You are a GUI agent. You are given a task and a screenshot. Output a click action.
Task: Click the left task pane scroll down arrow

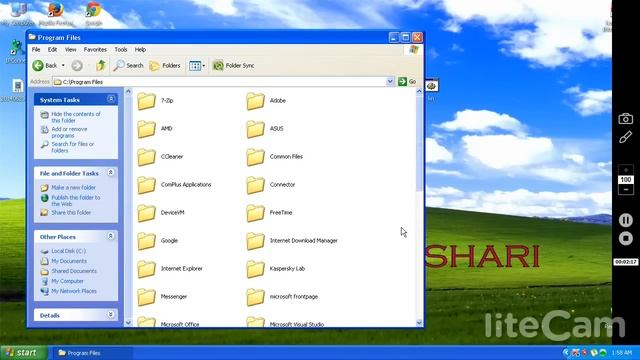(x=128, y=323)
